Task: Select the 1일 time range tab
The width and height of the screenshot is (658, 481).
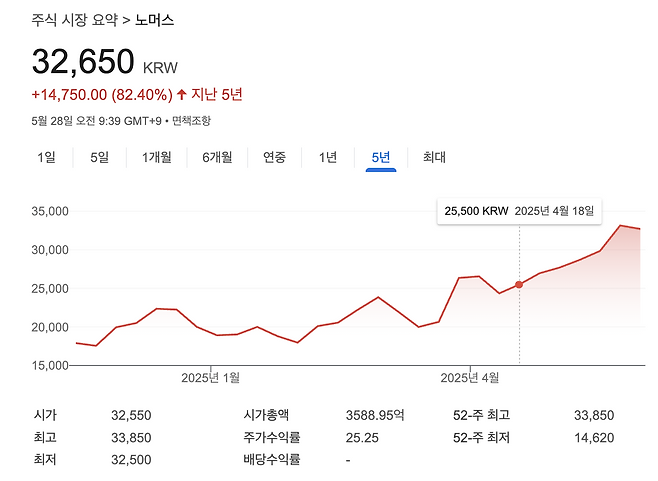Action: [47, 157]
